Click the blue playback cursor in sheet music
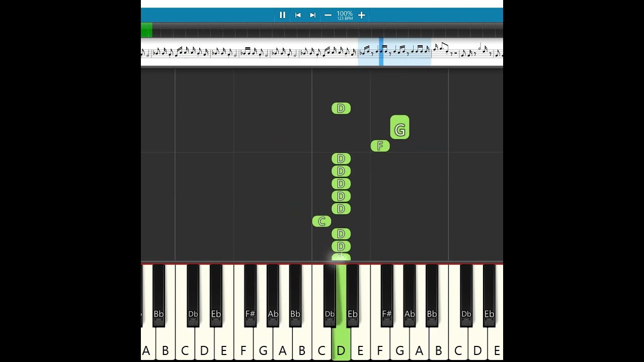The image size is (644, 362). tap(381, 51)
